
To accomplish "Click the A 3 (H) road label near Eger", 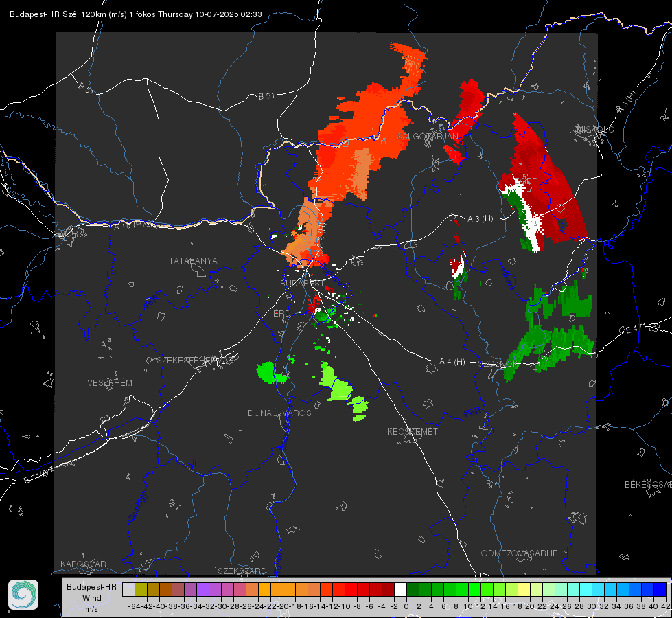I will click(x=480, y=218).
